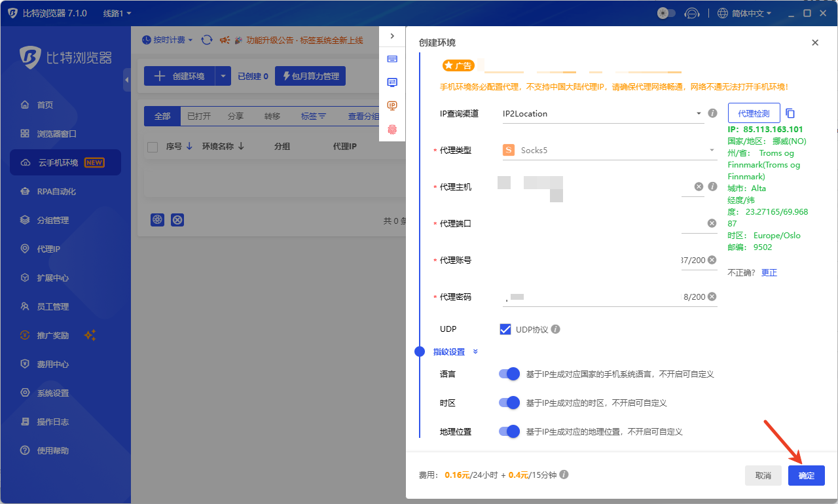Uncheck the UDP协议 checkbox

tap(505, 329)
